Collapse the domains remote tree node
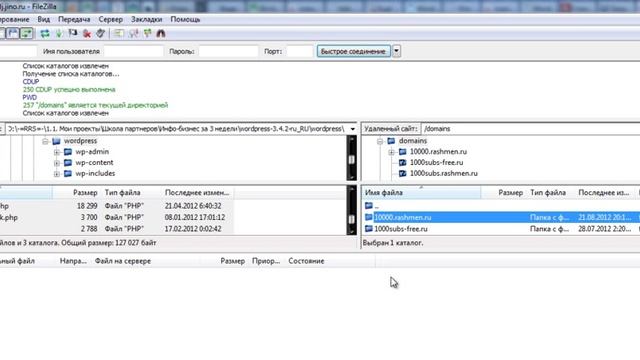 click(x=380, y=141)
